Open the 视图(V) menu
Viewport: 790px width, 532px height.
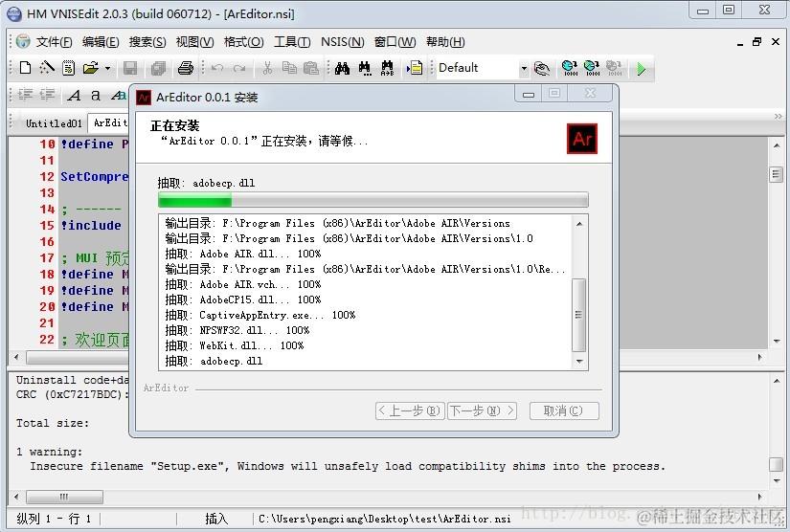[x=194, y=42]
